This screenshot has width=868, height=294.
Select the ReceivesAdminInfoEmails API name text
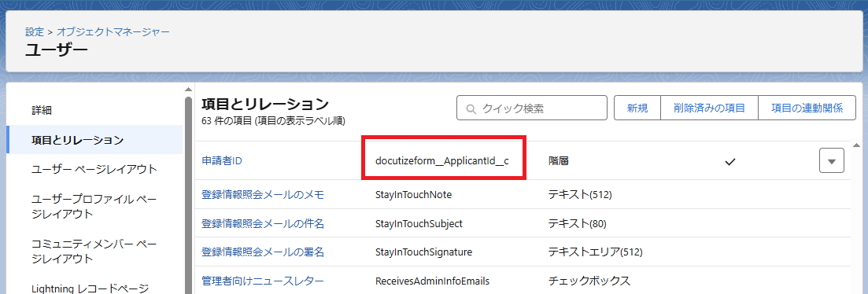(432, 281)
